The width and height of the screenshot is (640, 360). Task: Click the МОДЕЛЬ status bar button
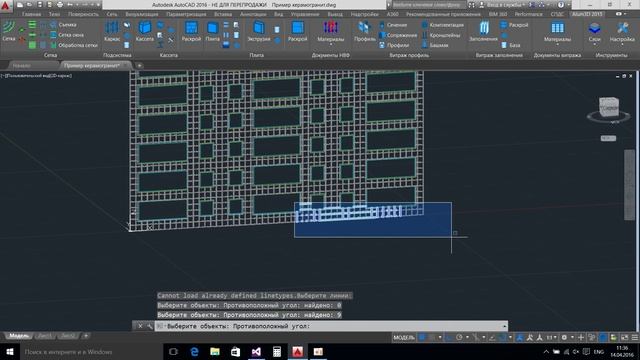(x=404, y=338)
